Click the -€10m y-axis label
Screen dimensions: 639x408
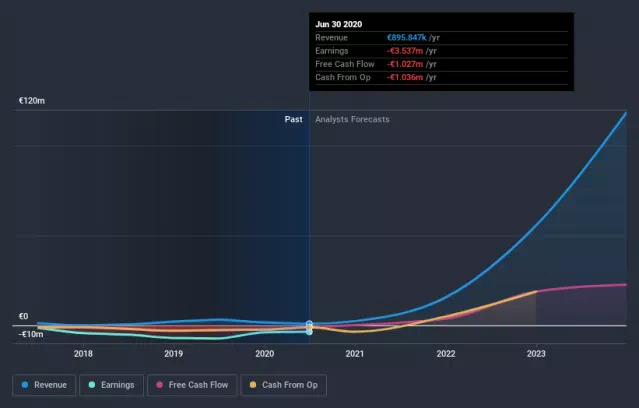pyautogui.click(x=30, y=334)
